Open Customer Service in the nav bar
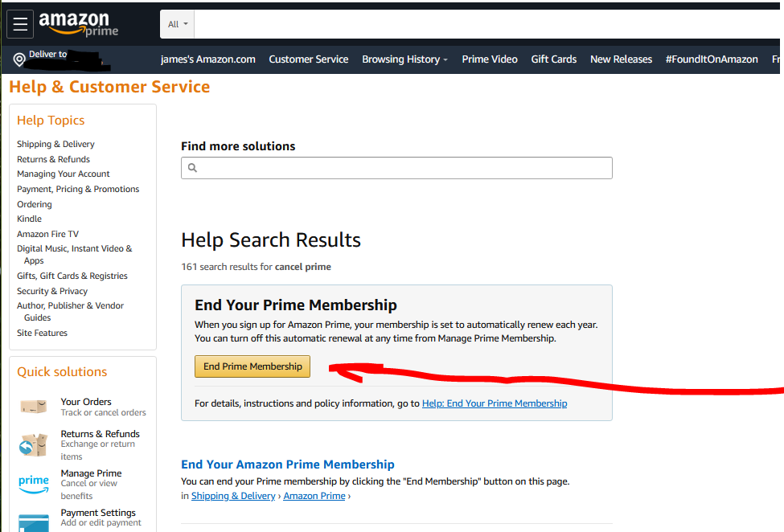 click(x=309, y=59)
